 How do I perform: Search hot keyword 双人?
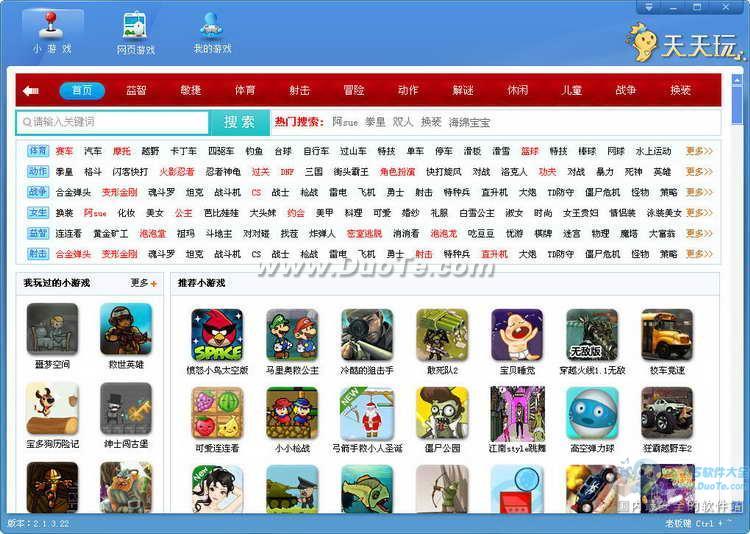pos(403,122)
